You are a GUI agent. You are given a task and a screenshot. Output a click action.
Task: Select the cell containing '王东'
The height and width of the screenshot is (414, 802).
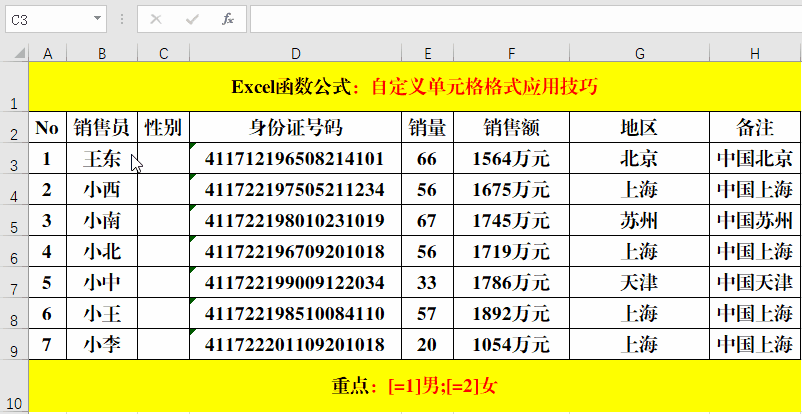pos(102,158)
